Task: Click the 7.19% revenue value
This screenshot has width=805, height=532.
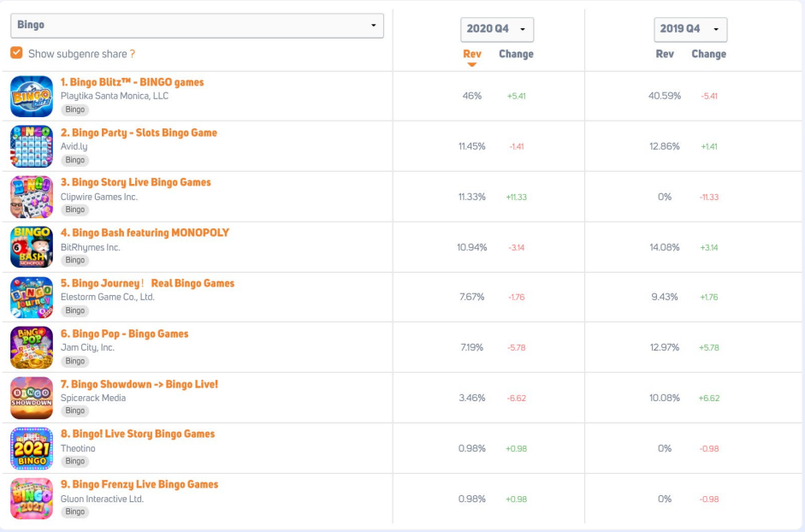Action: coord(472,347)
